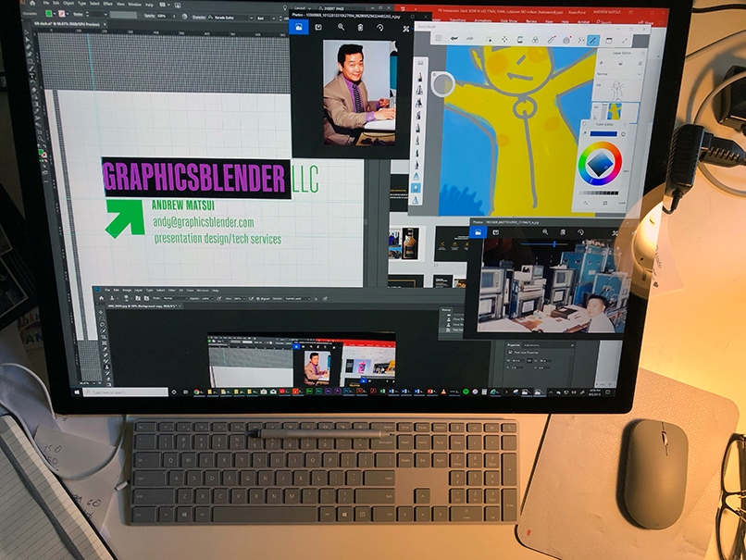Select the SketchBook flood fill tool
Viewport: 746px width, 560px height.
pyautogui.click(x=519, y=40)
